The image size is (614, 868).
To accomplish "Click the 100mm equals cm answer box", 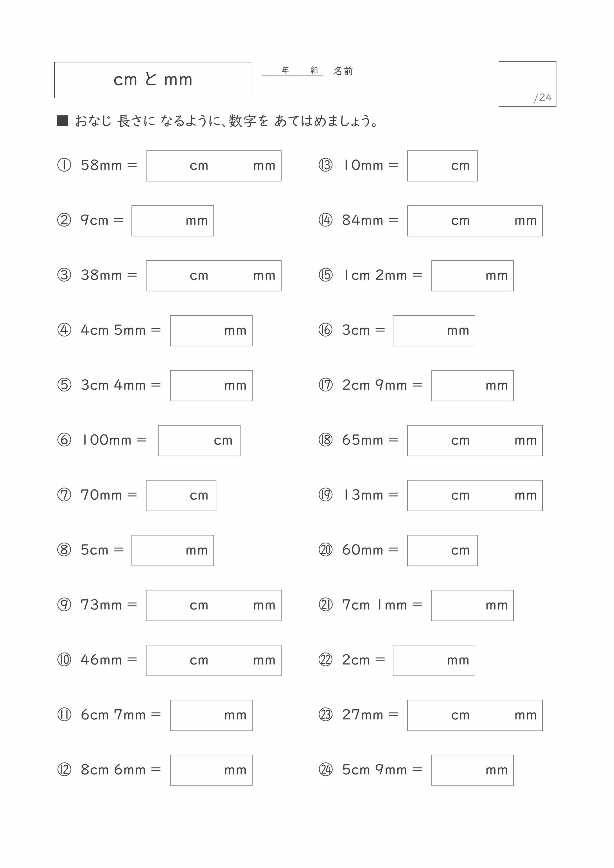I will 199,441.
